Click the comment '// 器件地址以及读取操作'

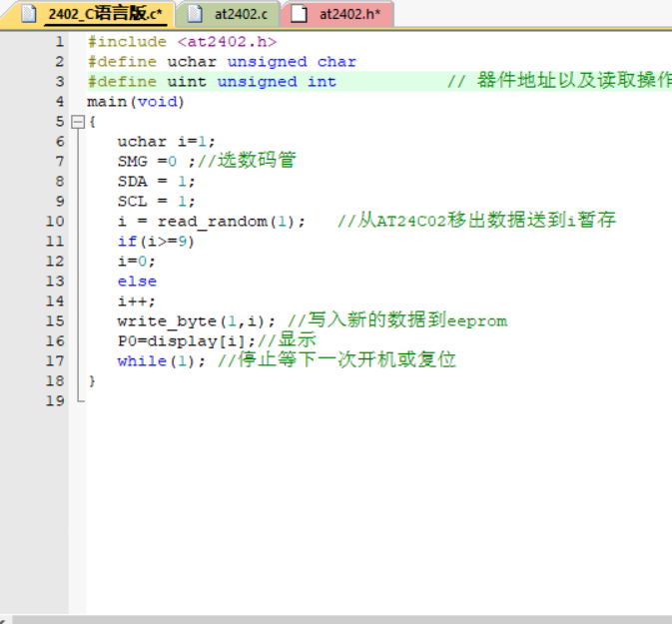(x=559, y=81)
